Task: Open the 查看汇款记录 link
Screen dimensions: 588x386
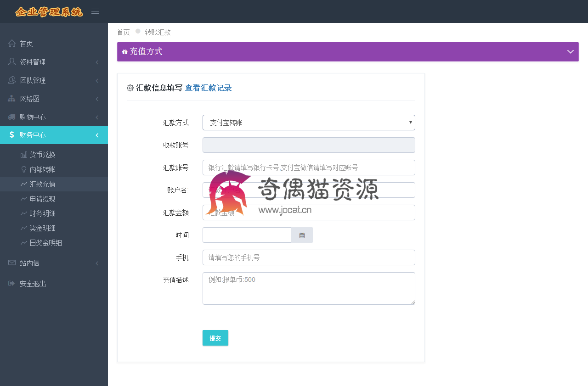Action: click(208, 88)
